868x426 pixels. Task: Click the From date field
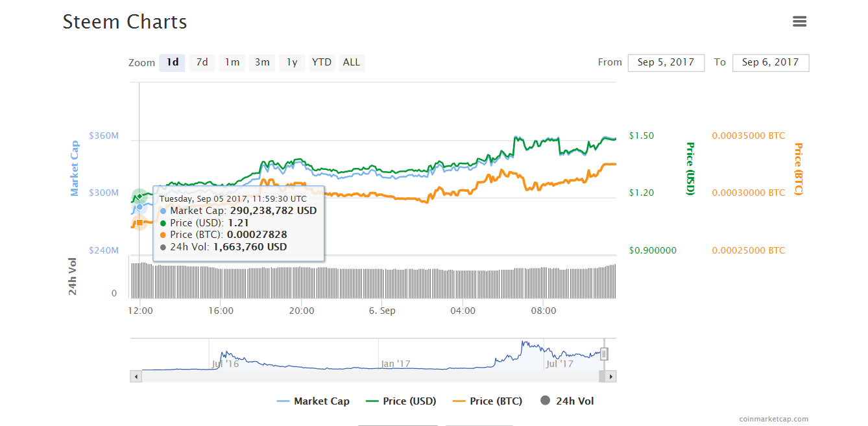tap(666, 63)
